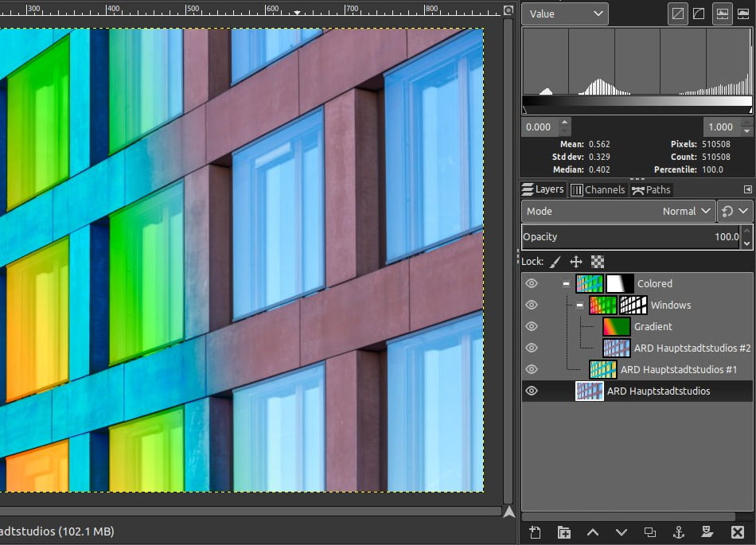Switch to the Channels tab
Image resolution: width=756 pixels, height=545 pixels.
point(598,189)
